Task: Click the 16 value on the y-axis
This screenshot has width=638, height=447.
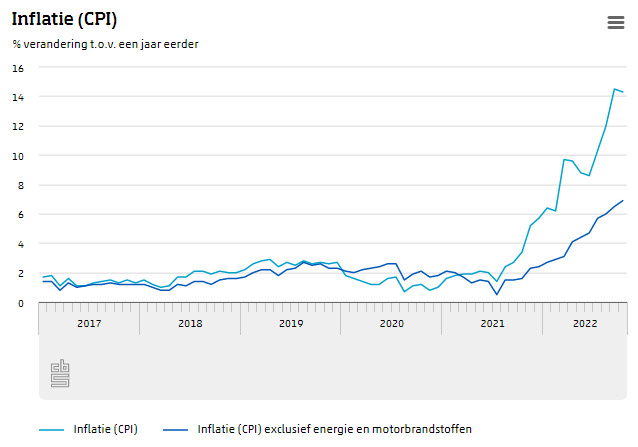Action: point(18,68)
